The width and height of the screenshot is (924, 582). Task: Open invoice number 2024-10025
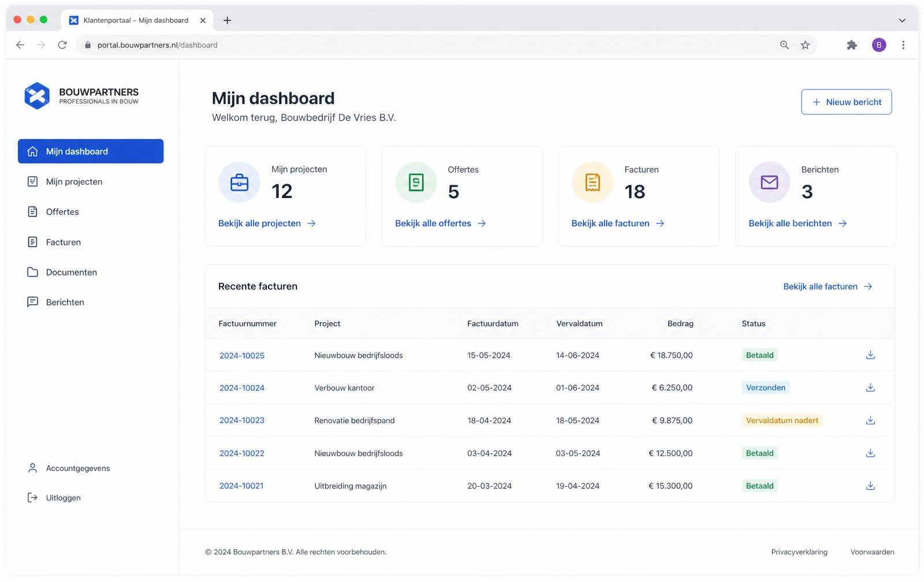pyautogui.click(x=242, y=356)
